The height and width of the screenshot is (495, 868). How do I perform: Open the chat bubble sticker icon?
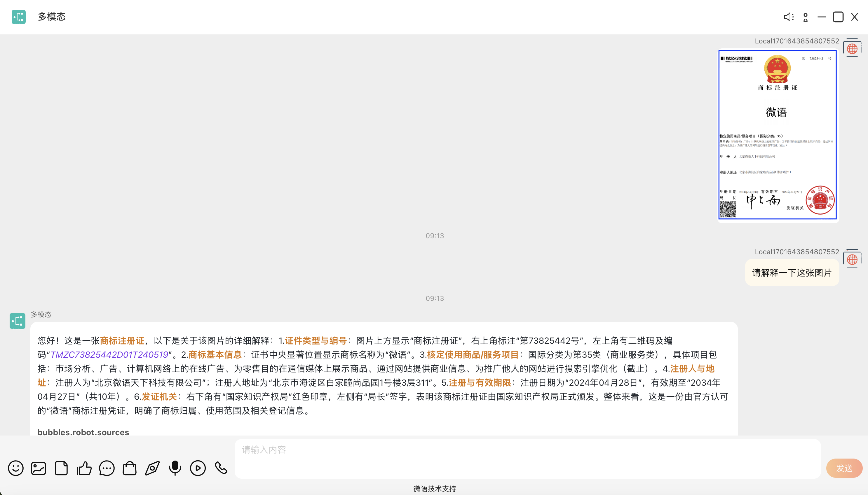pos(107,468)
